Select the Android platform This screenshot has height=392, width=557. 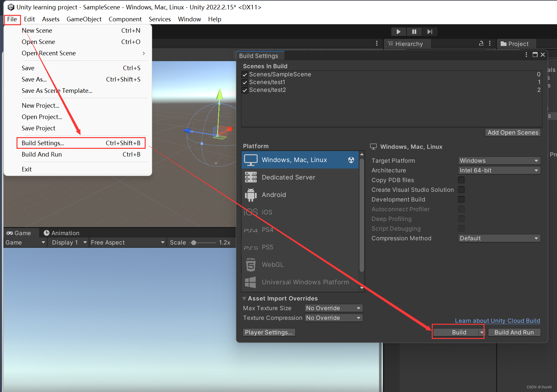pos(300,195)
